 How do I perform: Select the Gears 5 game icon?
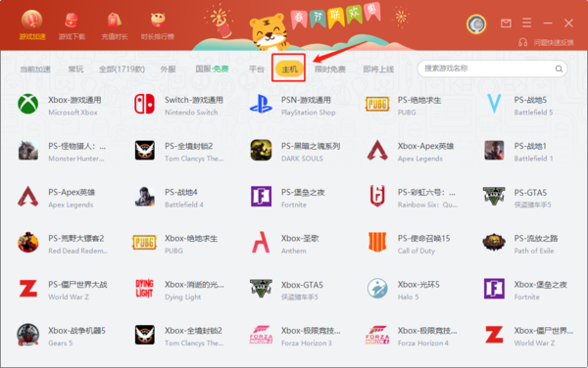(28, 335)
